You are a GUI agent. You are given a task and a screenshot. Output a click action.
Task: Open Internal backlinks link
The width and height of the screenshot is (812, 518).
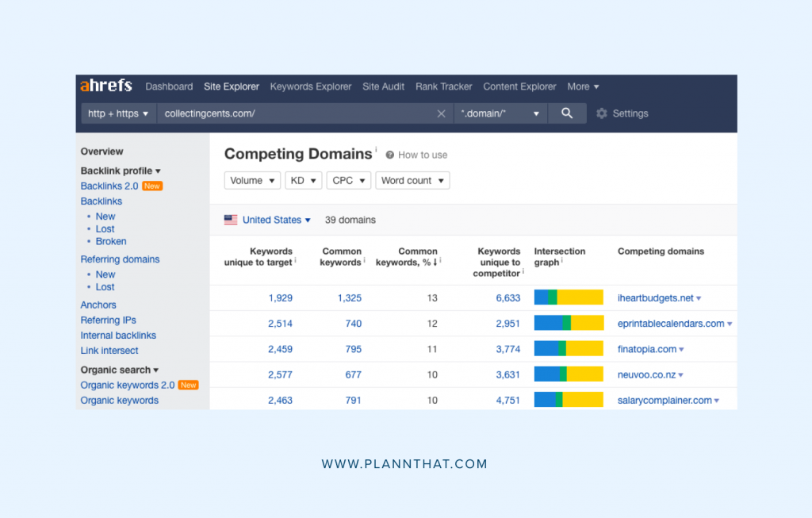[118, 335]
